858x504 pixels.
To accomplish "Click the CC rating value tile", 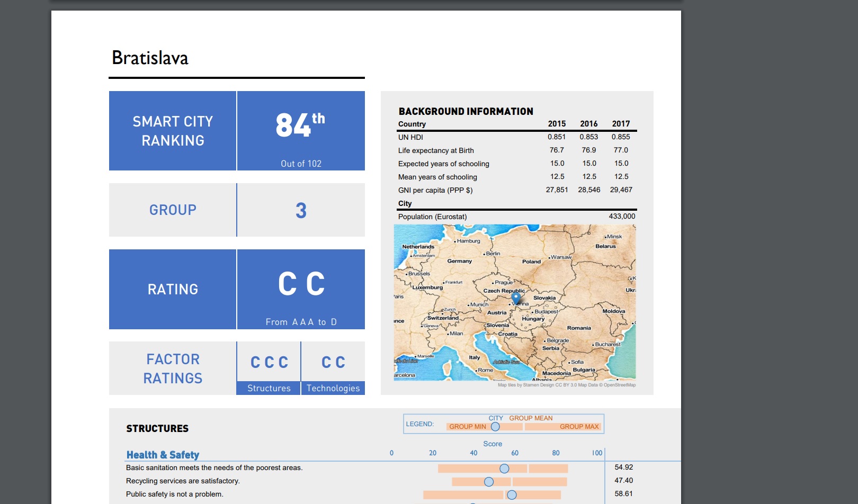I will pyautogui.click(x=301, y=284).
